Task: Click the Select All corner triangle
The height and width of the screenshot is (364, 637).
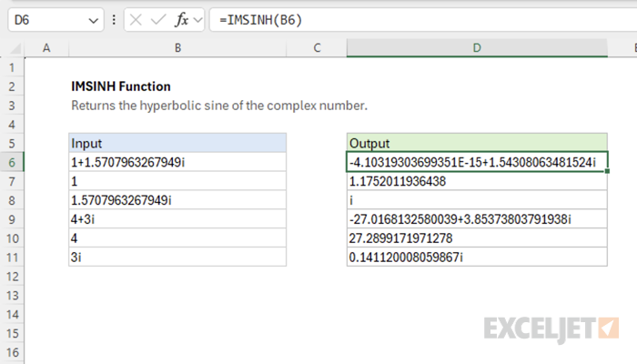Action: (x=15, y=49)
